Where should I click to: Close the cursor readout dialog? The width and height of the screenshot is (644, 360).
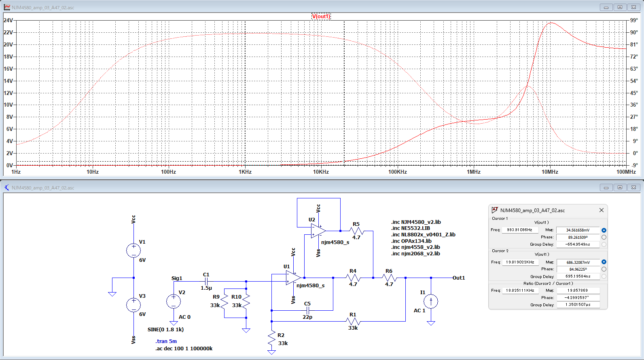point(601,210)
